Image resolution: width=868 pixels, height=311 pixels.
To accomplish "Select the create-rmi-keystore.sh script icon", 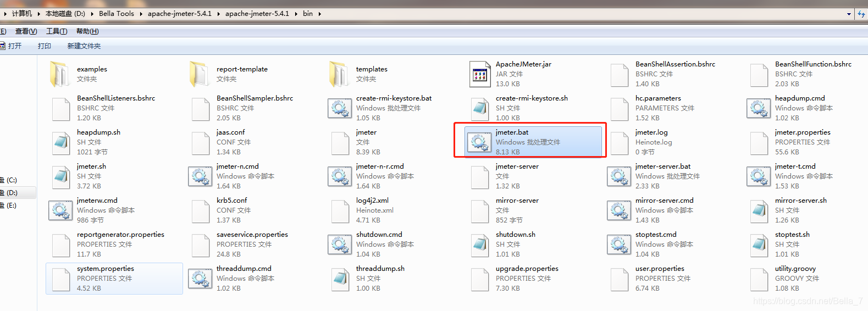I will pyautogui.click(x=479, y=109).
